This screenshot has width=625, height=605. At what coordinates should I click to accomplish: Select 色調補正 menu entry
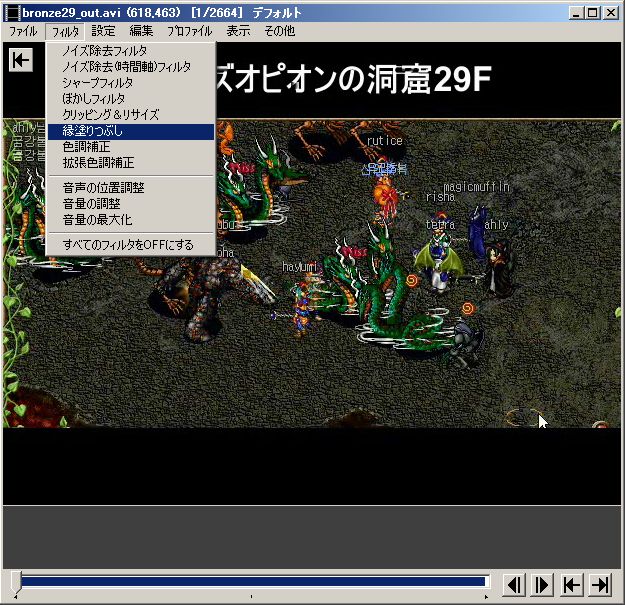point(131,147)
